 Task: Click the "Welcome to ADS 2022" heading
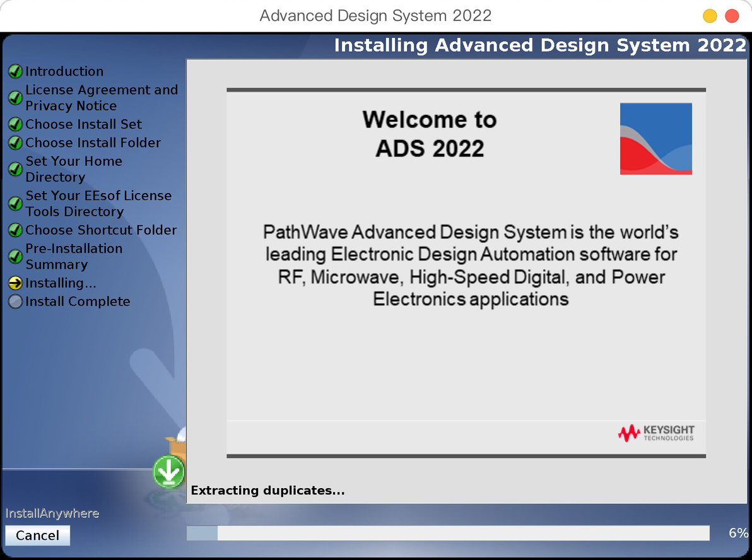tap(429, 134)
